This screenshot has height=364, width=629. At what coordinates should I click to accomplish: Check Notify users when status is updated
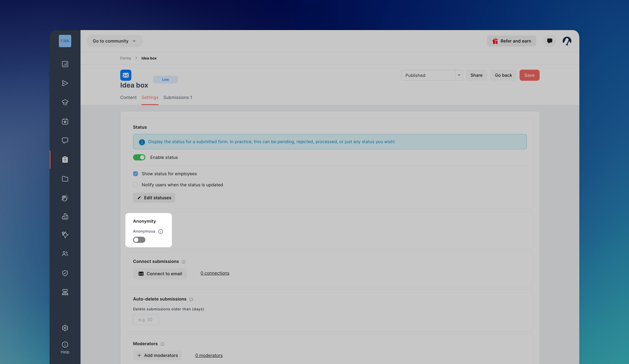(136, 185)
